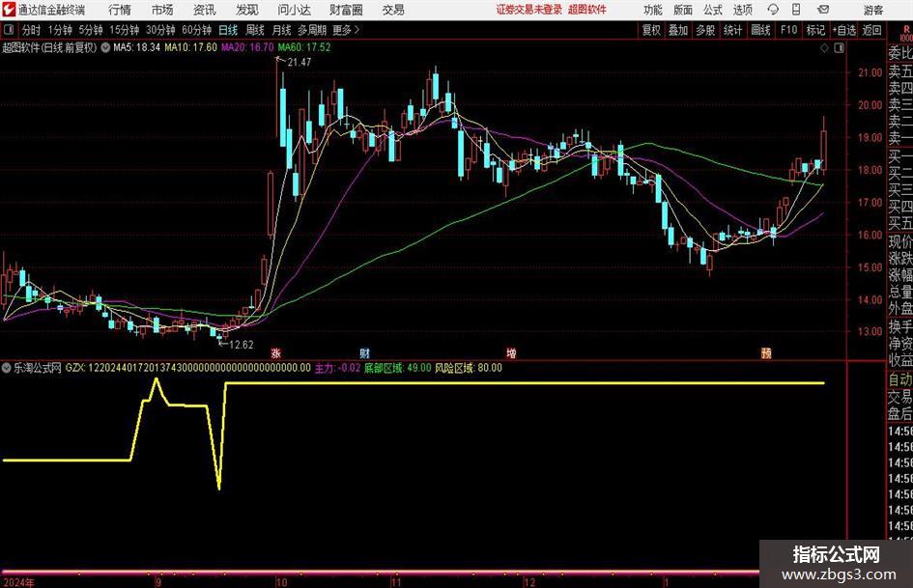Switch to the 分时 period tab

32,30
